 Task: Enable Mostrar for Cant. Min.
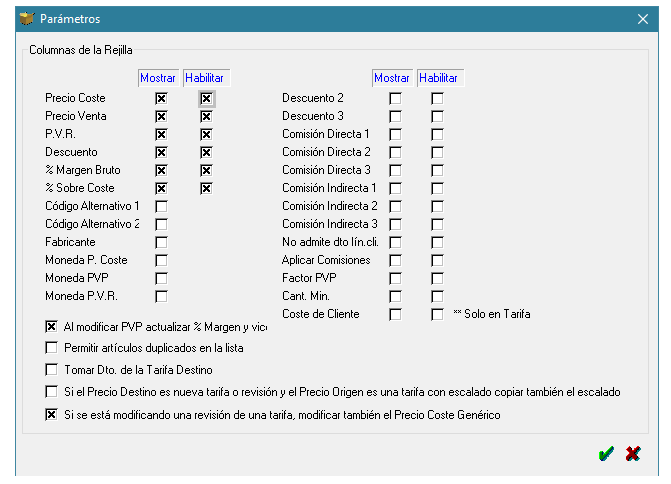395,296
